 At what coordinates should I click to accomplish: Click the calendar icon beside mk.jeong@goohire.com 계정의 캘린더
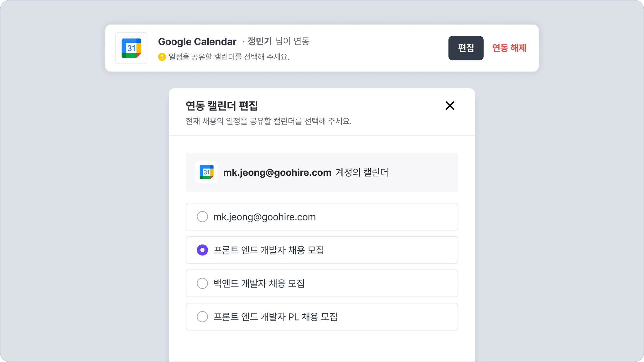pyautogui.click(x=206, y=172)
